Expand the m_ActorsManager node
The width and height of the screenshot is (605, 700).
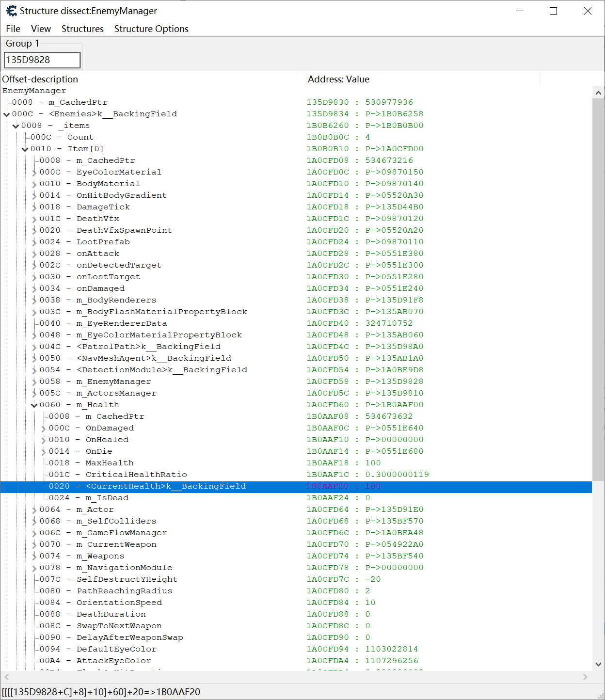pyautogui.click(x=34, y=394)
